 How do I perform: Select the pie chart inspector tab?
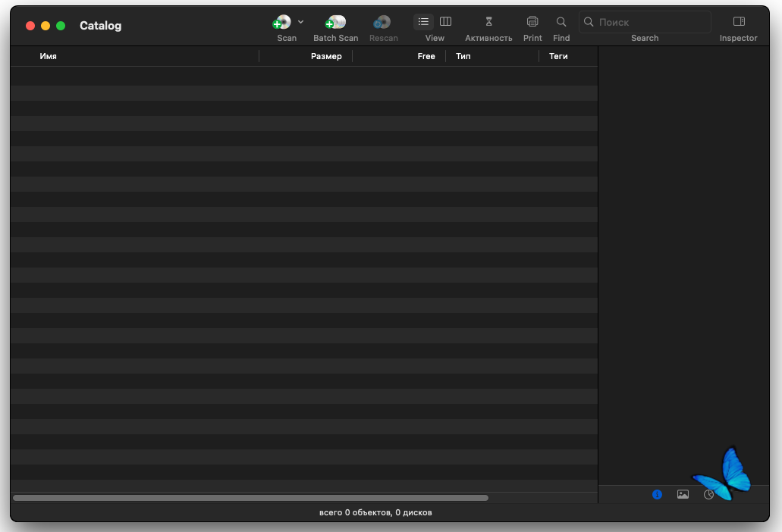(x=708, y=494)
